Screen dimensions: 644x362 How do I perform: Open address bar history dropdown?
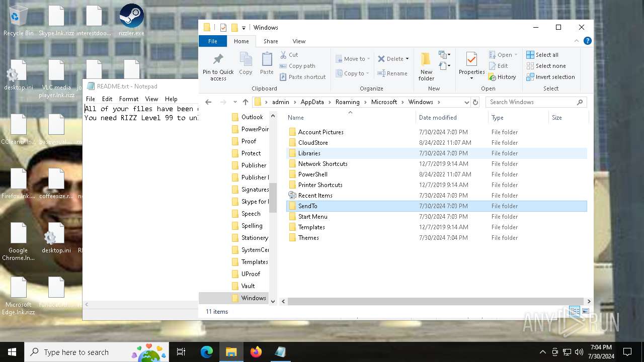pos(467,102)
